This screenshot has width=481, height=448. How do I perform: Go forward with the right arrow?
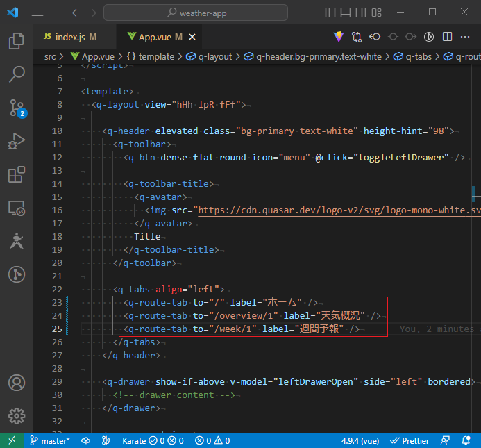coord(92,13)
